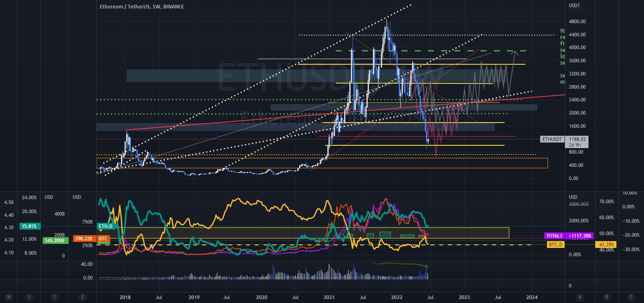
Task: Click the 2018 time axis label
Action: click(x=125, y=297)
